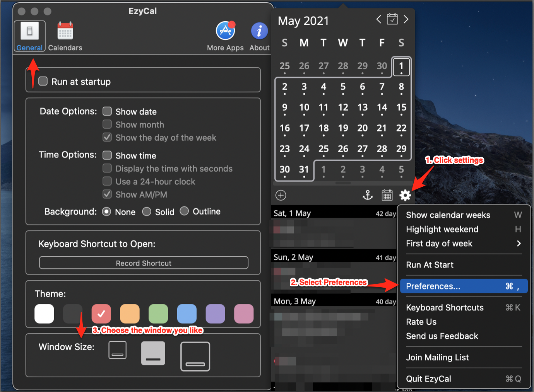The image size is (534, 392).
Task: Select April 25 in calendar
Action: [x=285, y=67]
